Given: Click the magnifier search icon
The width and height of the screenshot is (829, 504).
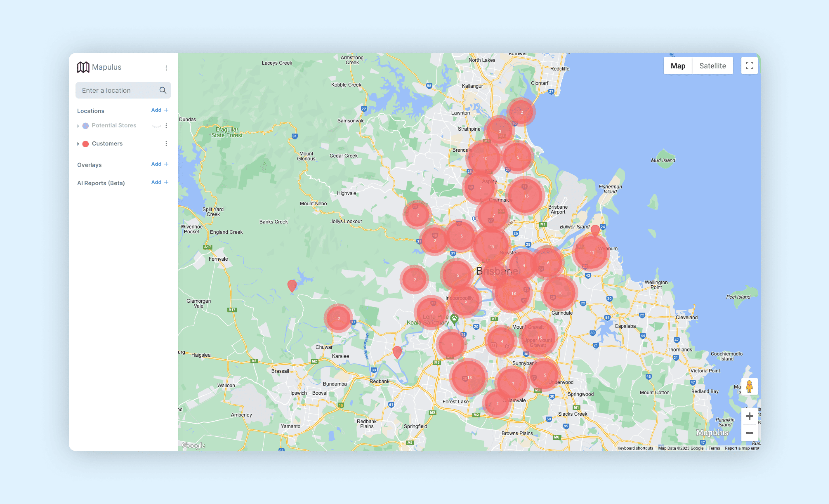Looking at the screenshot, I should tap(163, 90).
